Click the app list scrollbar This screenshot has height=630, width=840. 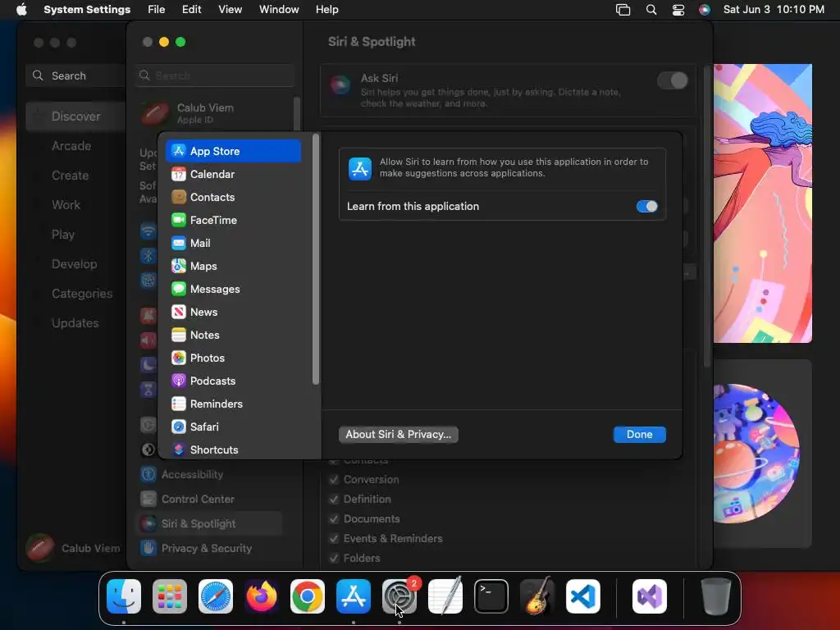coord(316,259)
